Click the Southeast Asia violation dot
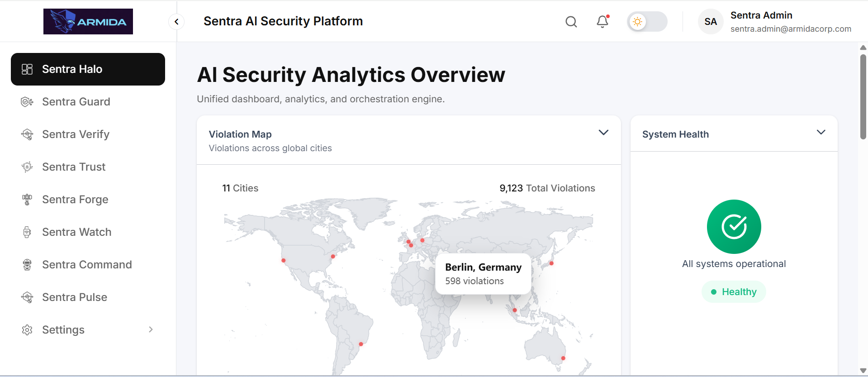 coord(515,310)
